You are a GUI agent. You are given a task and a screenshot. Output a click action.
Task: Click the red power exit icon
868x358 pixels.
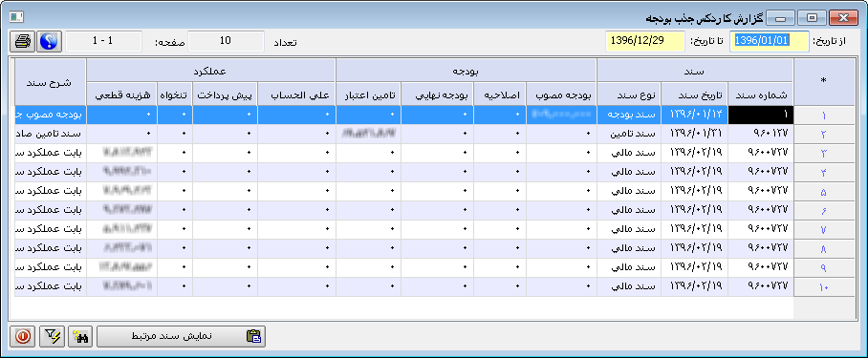23,336
